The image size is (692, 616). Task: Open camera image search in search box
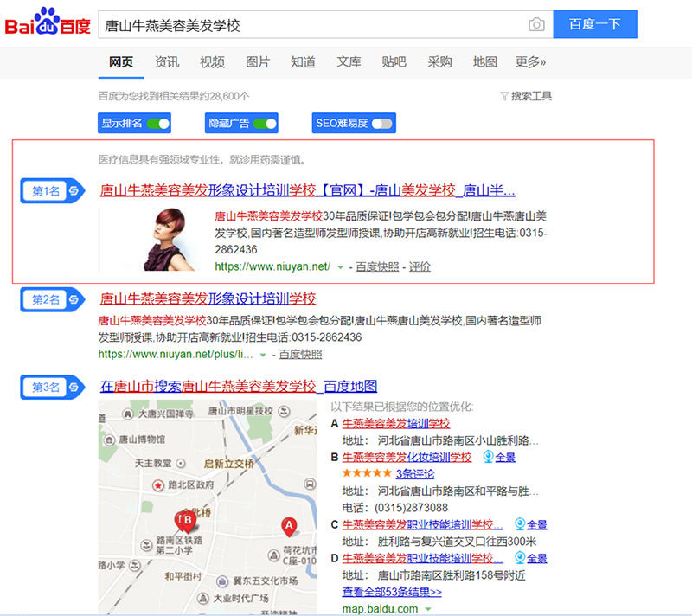536,24
